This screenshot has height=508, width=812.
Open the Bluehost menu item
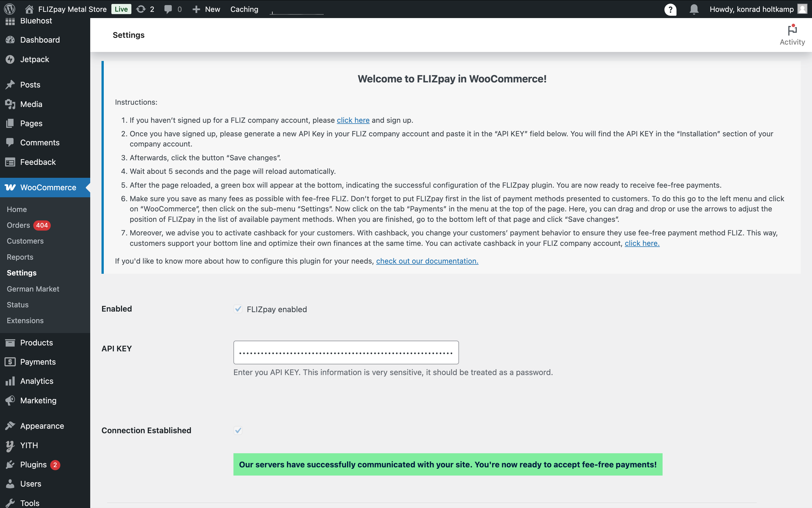(x=36, y=21)
